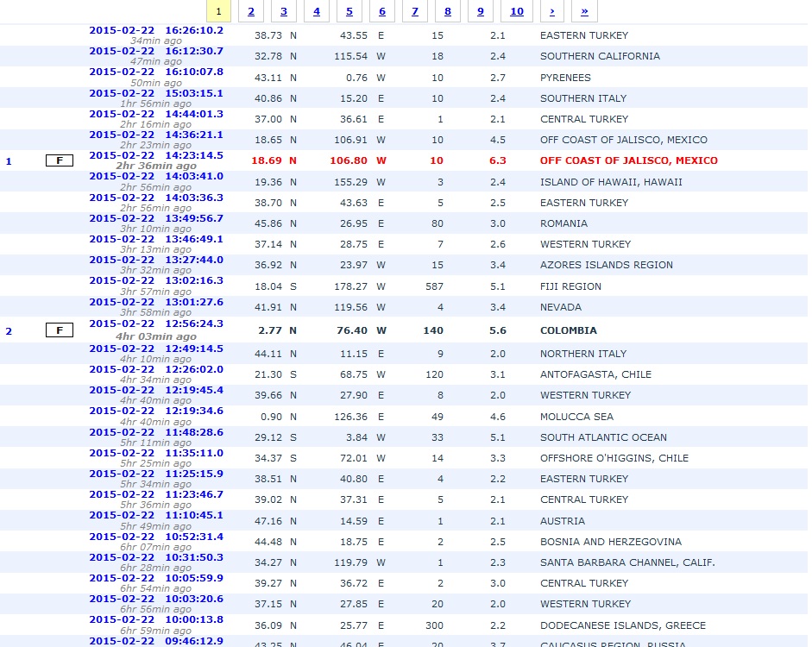Click the bold magnitude value 5.6

pyautogui.click(x=498, y=330)
